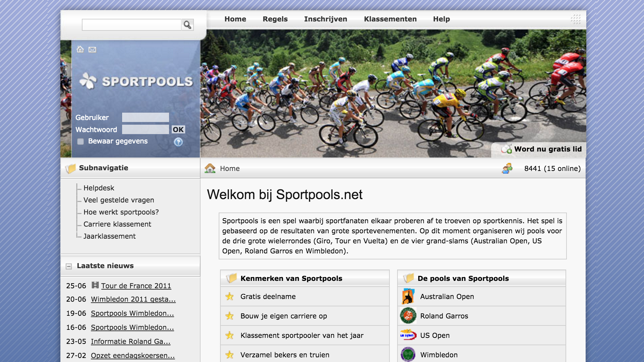Viewport: 644px width, 362px height.
Task: Toggle the Bewaar gegevens checkbox
Action: coord(80,141)
